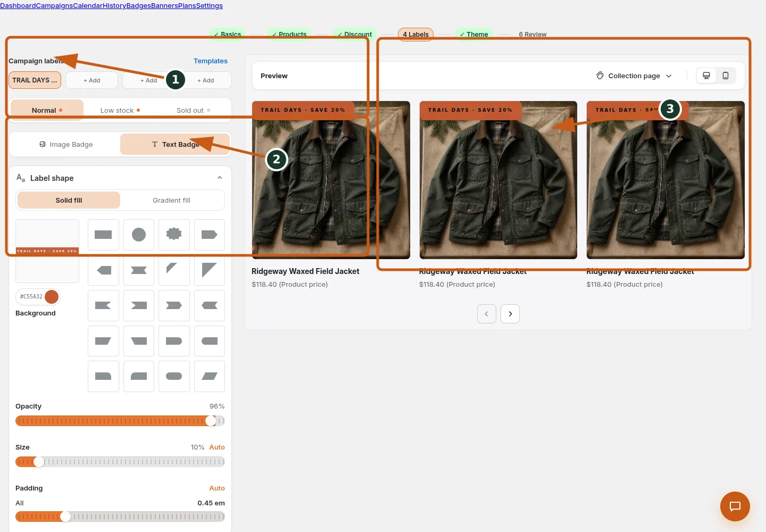The image size is (766, 532).
Task: Go to the next preview page
Action: click(x=510, y=314)
